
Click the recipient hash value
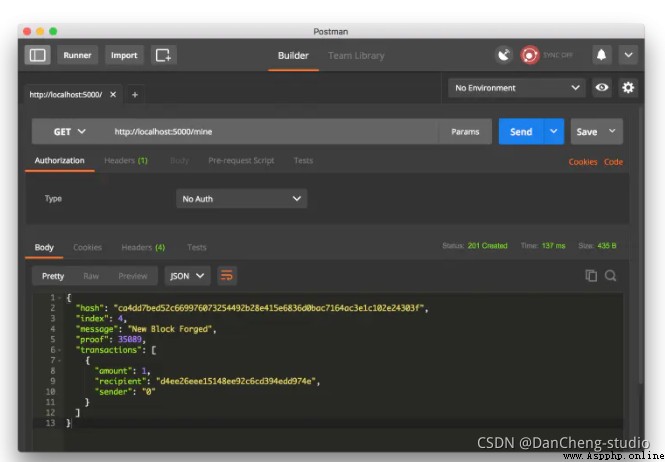pos(236,381)
